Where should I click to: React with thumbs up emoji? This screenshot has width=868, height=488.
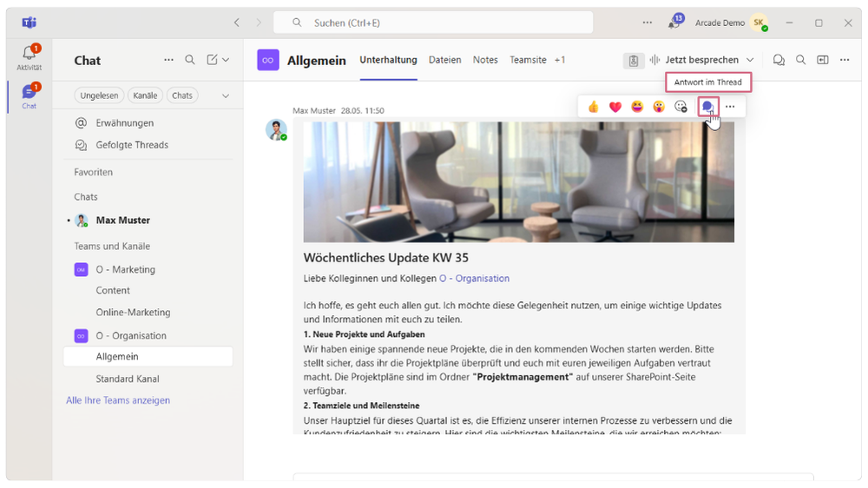594,106
